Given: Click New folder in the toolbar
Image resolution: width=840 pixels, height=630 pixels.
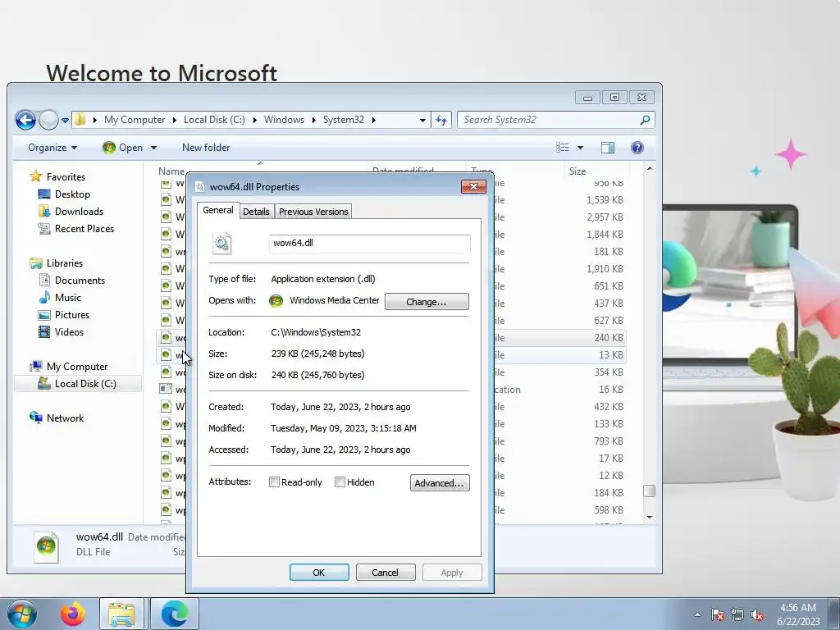Looking at the screenshot, I should coord(206,148).
